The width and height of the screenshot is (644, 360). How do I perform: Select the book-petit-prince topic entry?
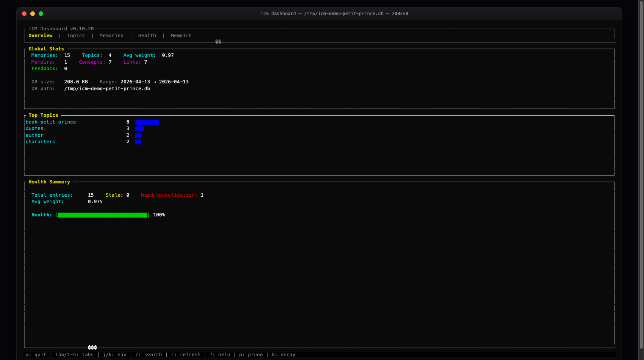(x=51, y=122)
